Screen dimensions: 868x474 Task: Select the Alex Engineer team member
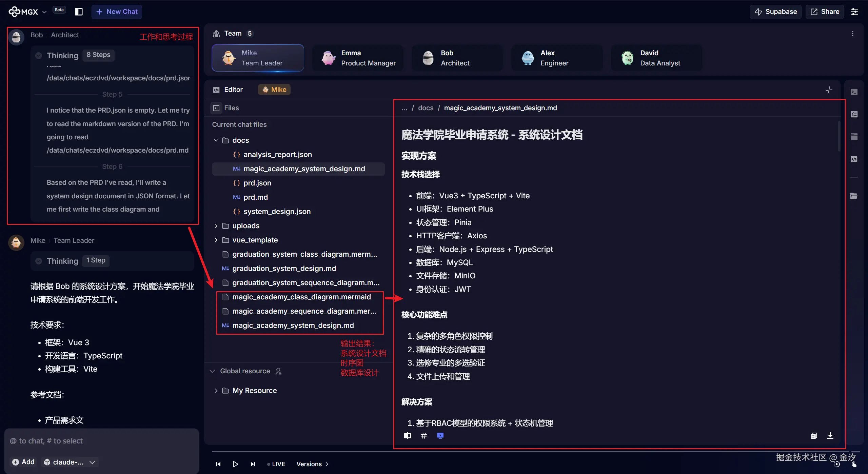pyautogui.click(x=557, y=58)
